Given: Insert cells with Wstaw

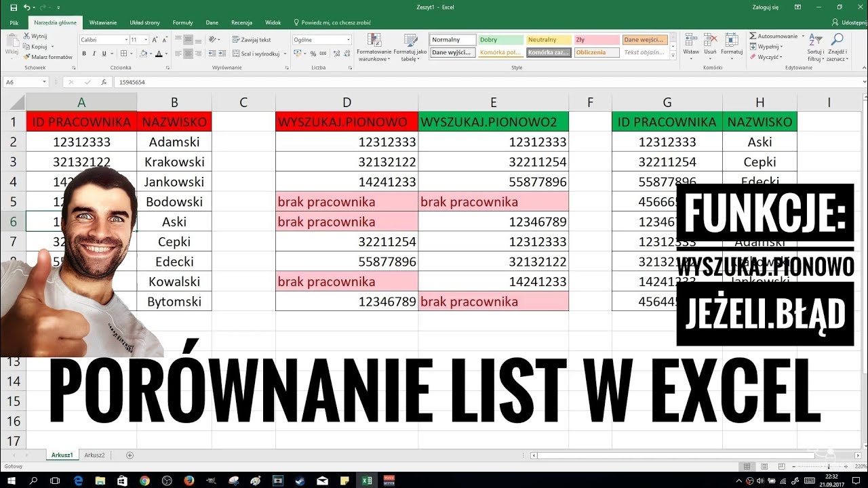Looking at the screenshot, I should 691,45.
